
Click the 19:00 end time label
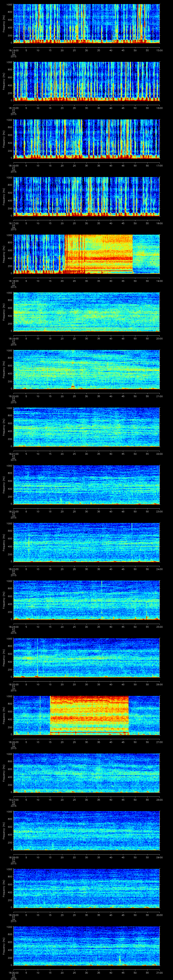(x=159, y=281)
